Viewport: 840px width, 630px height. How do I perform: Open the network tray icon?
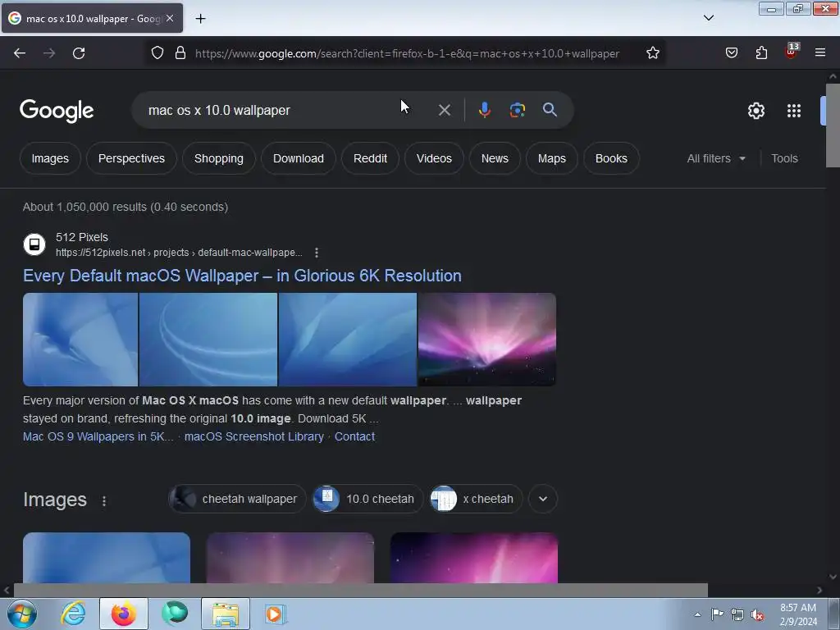(x=737, y=614)
